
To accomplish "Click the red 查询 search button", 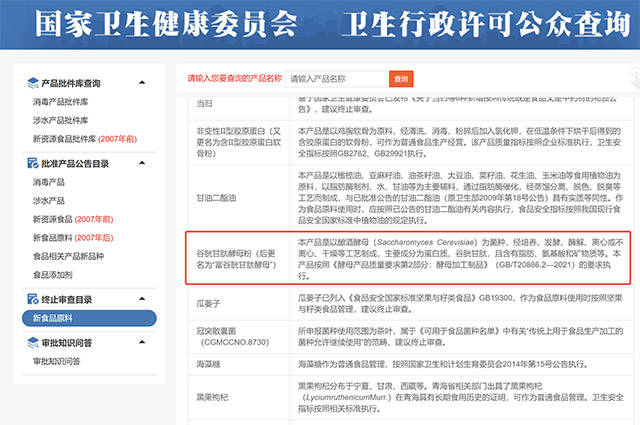I will 400,78.
